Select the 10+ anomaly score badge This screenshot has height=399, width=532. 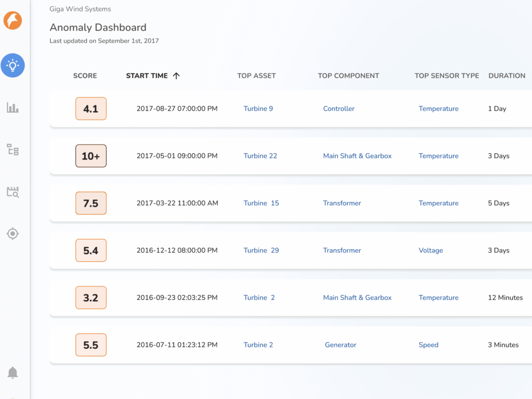pyautogui.click(x=91, y=156)
